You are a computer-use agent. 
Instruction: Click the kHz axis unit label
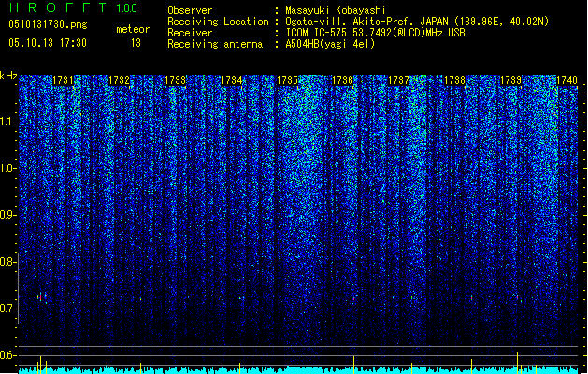tap(8, 76)
